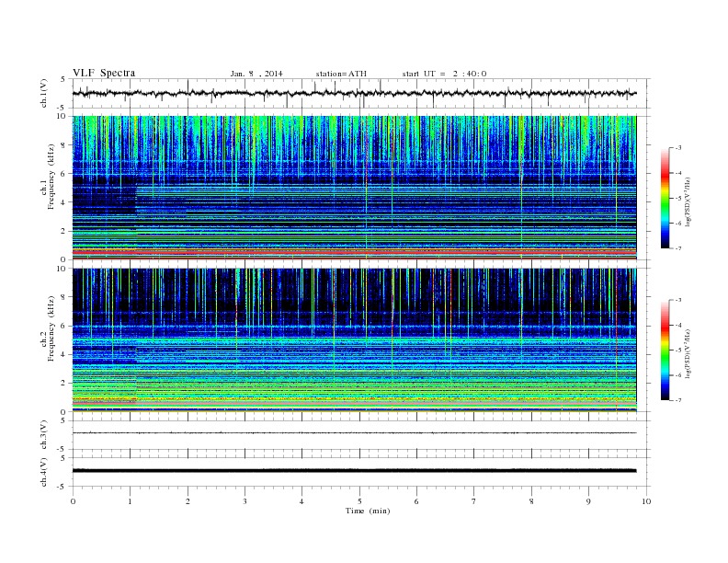Click time axis tick label "8"
The image size is (728, 563).
(531, 501)
